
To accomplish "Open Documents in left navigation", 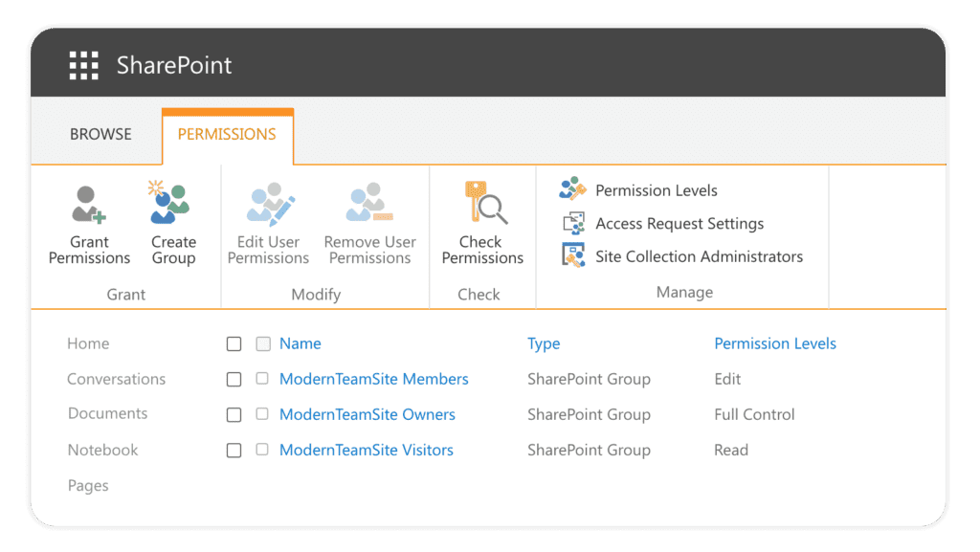I will (107, 413).
